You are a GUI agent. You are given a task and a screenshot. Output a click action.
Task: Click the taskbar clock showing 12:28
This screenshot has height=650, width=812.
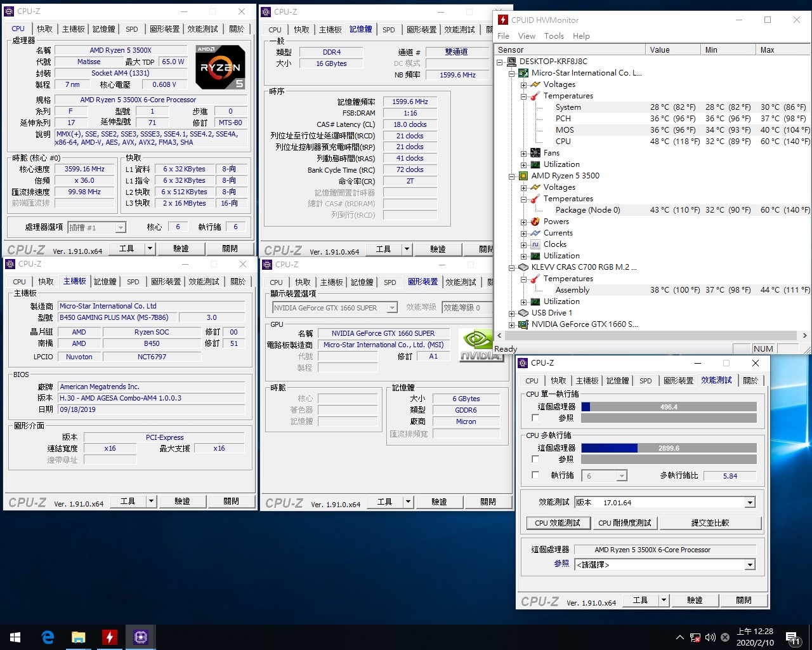(x=755, y=637)
